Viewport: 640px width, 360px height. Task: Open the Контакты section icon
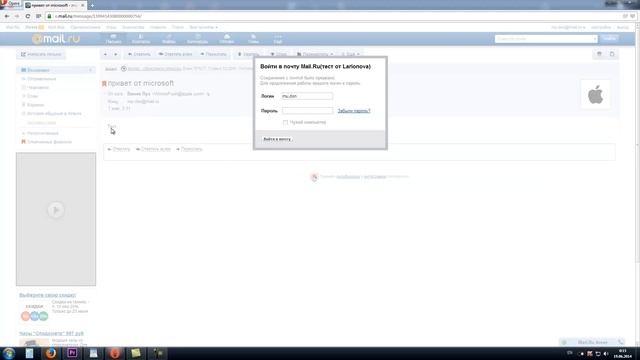(x=140, y=39)
